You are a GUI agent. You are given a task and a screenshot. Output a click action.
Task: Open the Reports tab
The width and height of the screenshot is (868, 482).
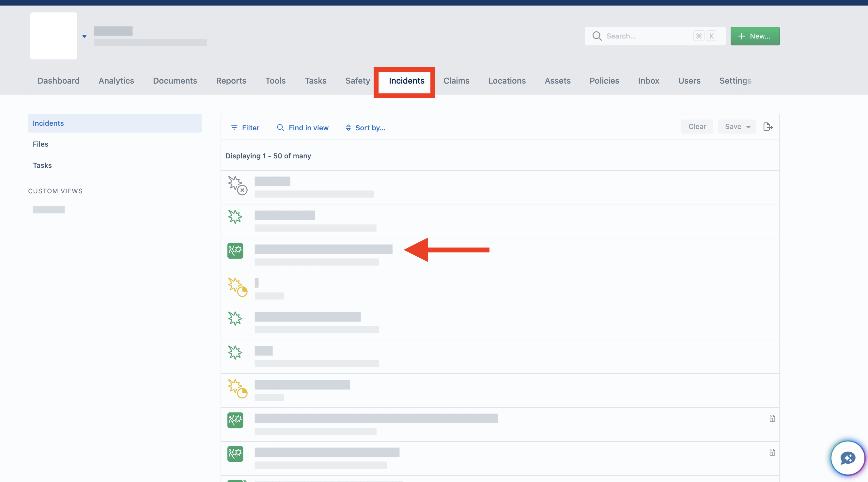point(231,81)
